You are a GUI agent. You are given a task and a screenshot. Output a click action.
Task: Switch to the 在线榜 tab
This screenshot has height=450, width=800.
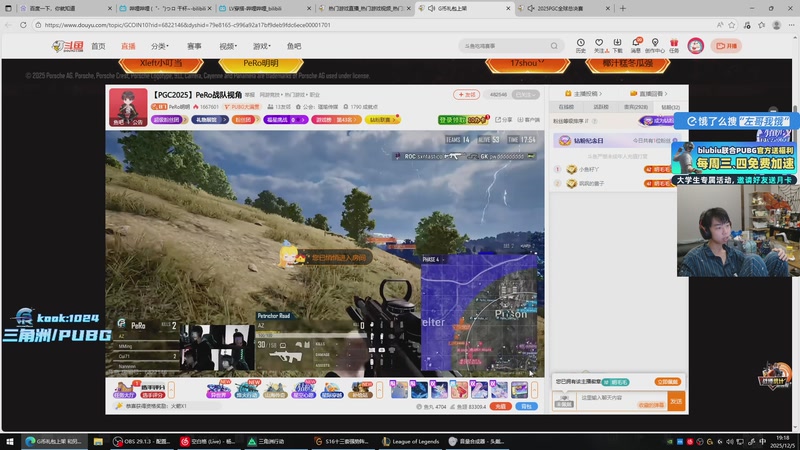566,107
